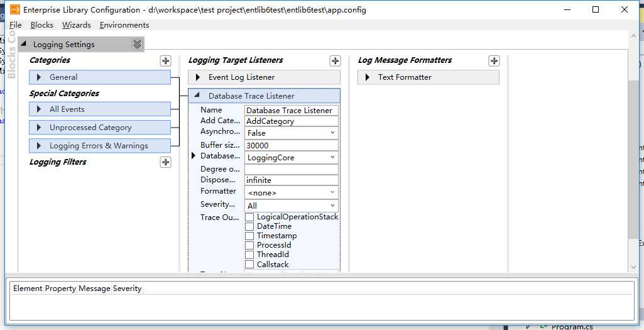
Task: Expand the Text Formatter item
Action: point(368,77)
